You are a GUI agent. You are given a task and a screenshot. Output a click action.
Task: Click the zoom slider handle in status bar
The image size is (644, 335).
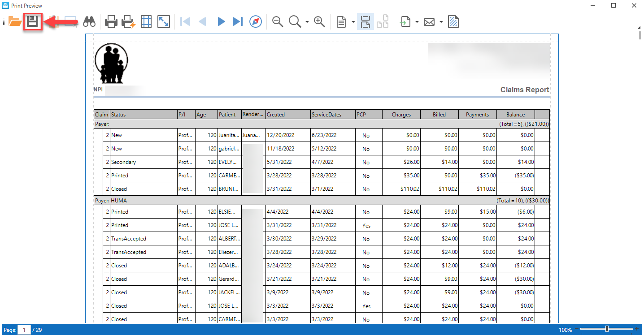point(607,329)
